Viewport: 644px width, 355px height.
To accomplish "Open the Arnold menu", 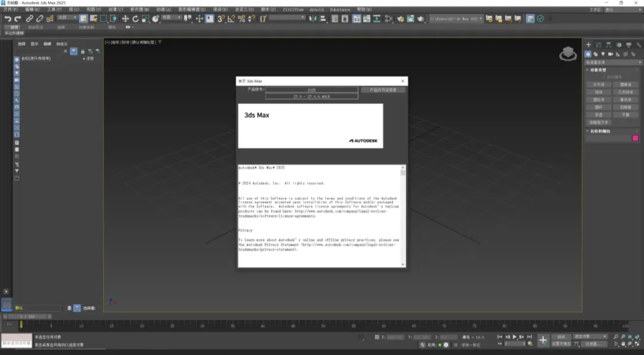I will (317, 10).
